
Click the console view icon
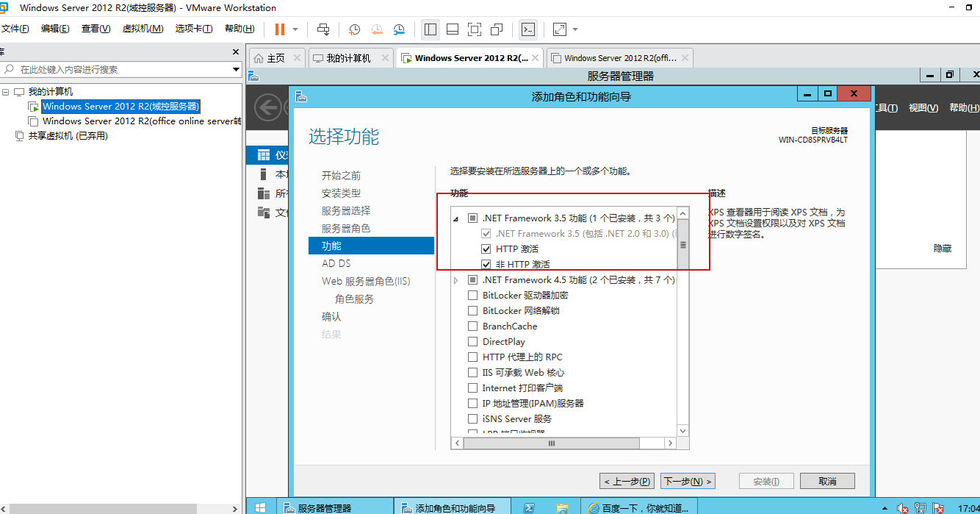527,29
